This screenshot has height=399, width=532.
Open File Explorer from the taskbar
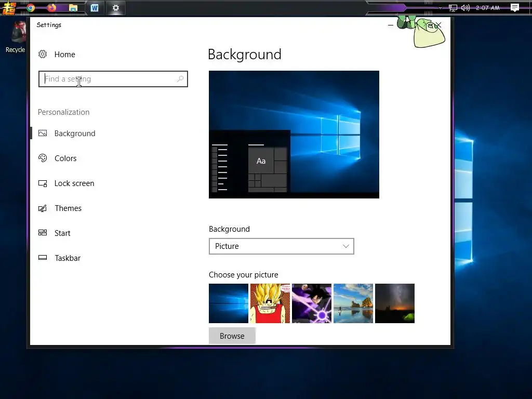73,8
